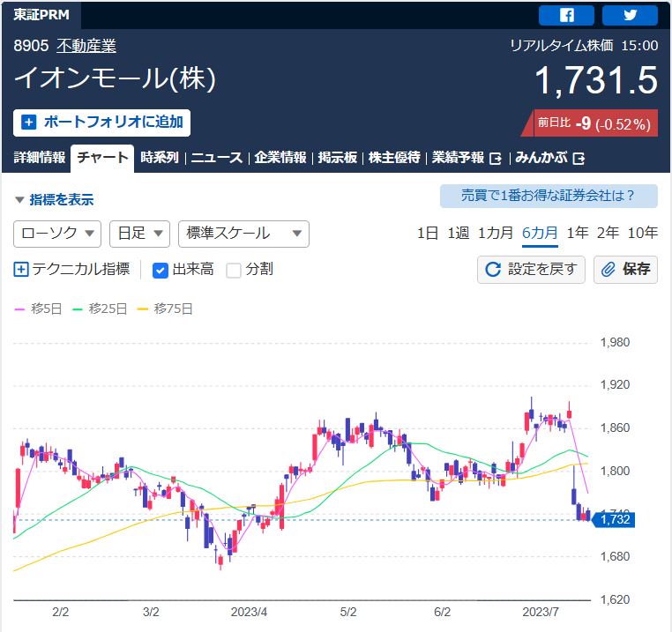Click the 不動産業 sector link
672x632 pixels.
click(86, 46)
